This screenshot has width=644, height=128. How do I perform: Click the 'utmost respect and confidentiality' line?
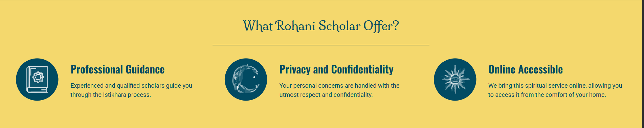(x=326, y=95)
